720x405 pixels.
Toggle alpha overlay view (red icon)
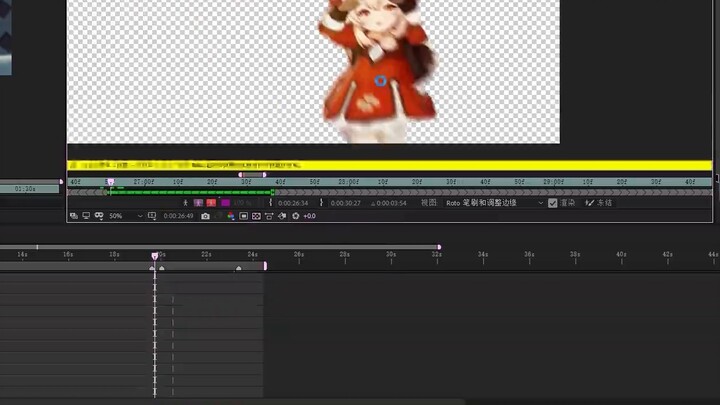pos(211,203)
